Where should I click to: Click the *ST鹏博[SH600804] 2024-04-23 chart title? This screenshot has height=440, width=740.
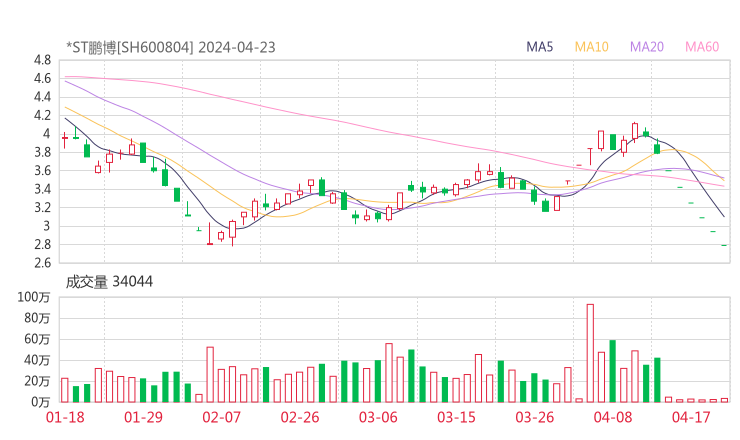[170, 47]
